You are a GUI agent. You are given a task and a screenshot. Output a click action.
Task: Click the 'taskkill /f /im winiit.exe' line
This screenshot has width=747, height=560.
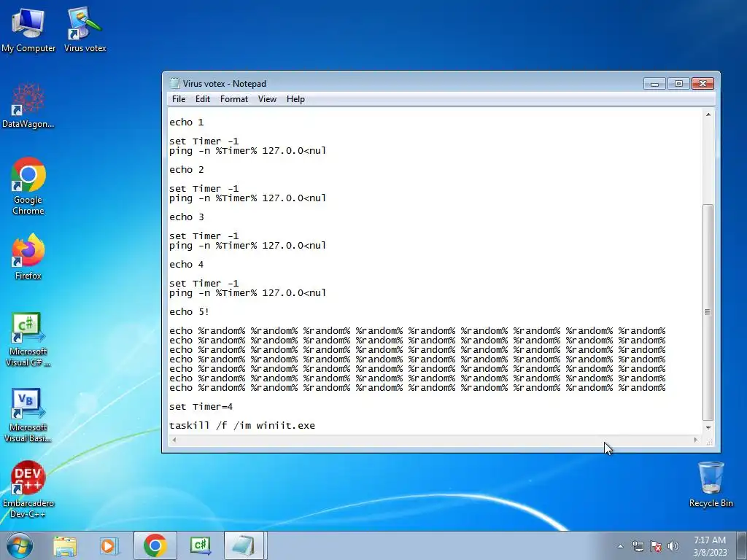pos(242,426)
